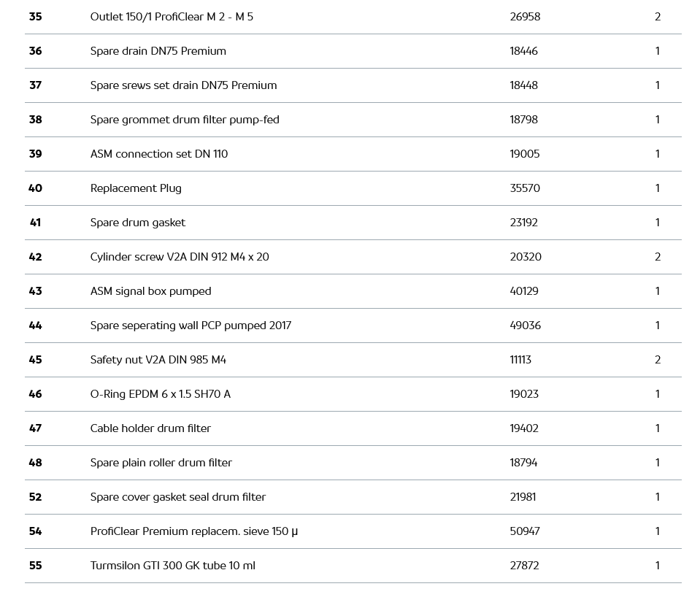Select Spare seperating wall PCP pumped 2017
Viewport: 700px width, 589px height.
click(x=191, y=326)
